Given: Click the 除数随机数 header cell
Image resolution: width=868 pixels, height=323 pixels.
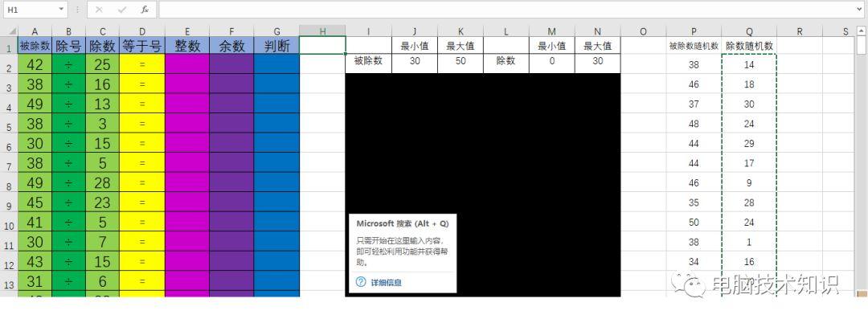Looking at the screenshot, I should click(749, 46).
